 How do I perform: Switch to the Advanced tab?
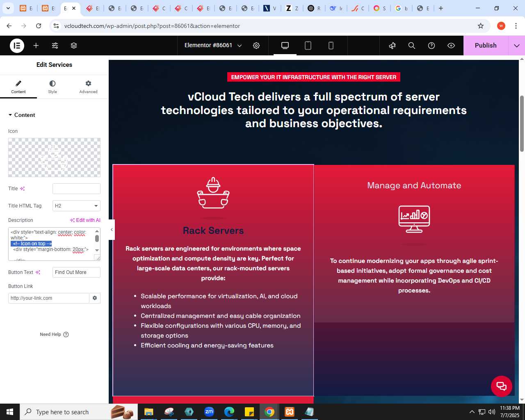(x=88, y=87)
